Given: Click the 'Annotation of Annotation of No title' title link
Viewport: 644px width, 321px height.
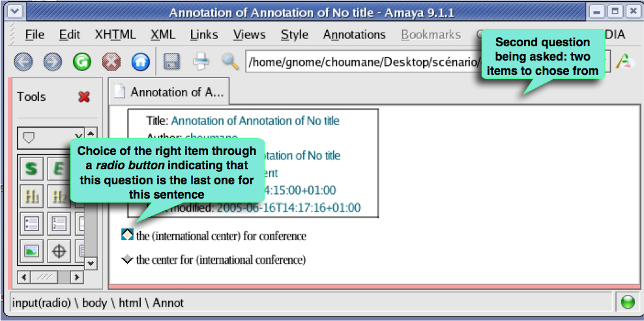Looking at the screenshot, I should (255, 120).
